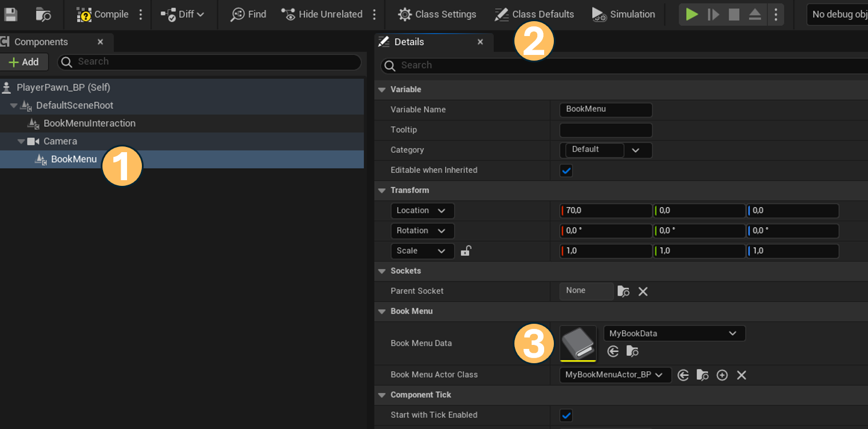868x429 pixels.
Task: Click the Scale Y value field
Action: 699,251
